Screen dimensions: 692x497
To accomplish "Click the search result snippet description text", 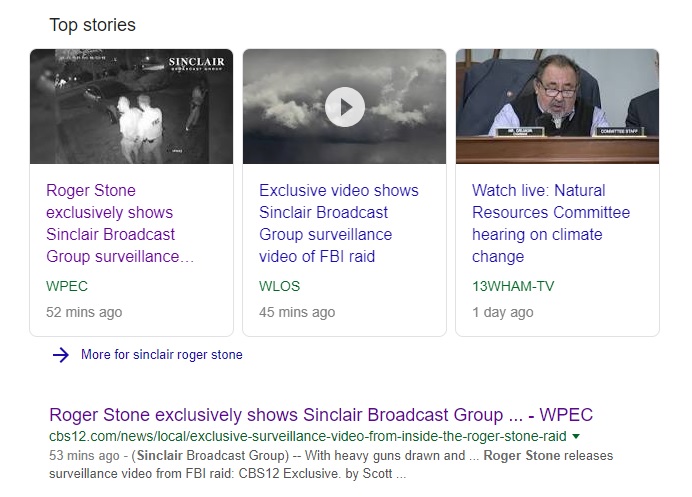I will (x=330, y=464).
